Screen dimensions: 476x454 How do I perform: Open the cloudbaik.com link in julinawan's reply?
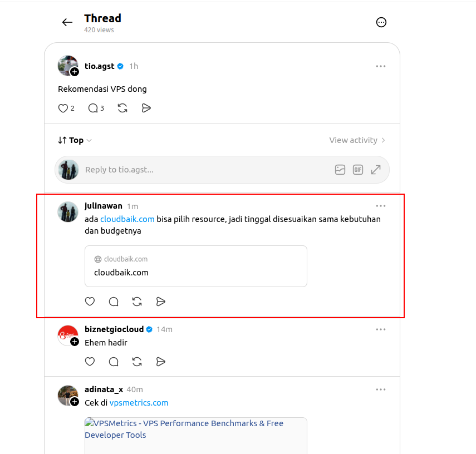point(127,219)
